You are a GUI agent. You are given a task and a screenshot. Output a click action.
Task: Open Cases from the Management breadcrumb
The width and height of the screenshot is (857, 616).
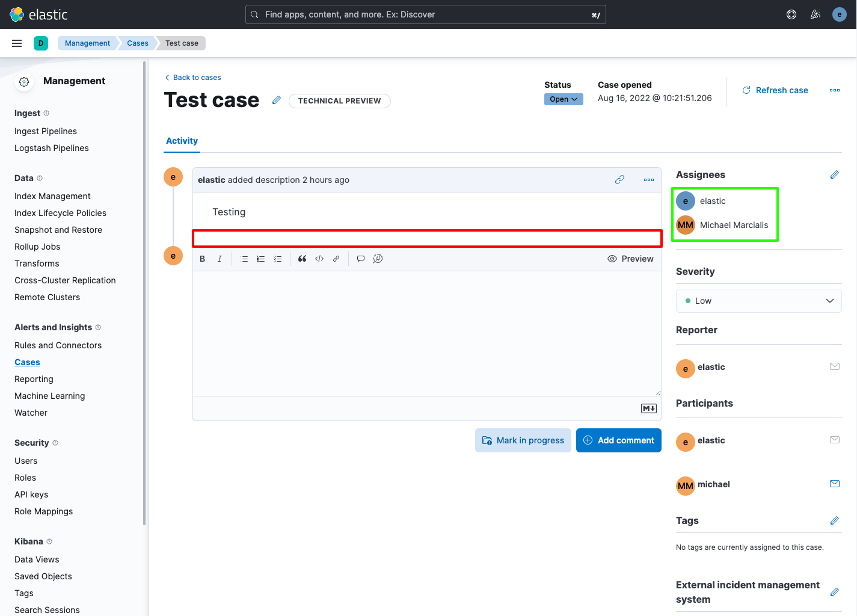point(137,43)
